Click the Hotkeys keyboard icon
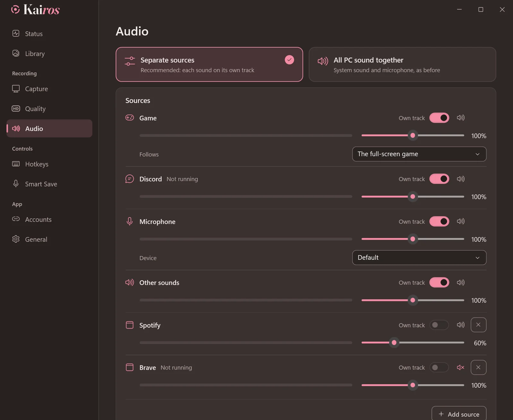 pos(16,164)
